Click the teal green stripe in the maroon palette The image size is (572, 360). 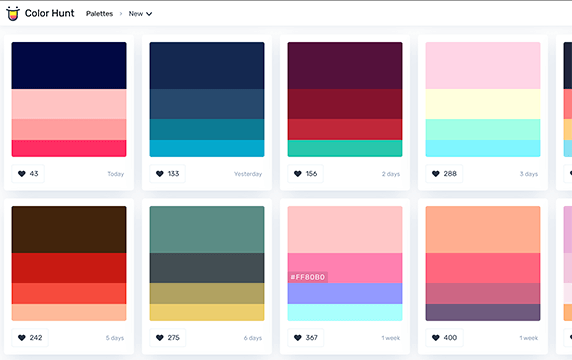tap(345, 148)
